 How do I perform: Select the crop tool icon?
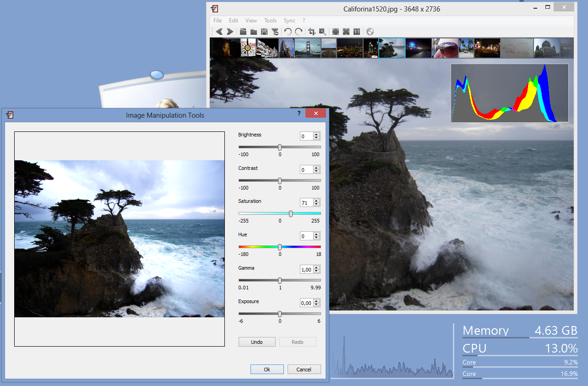coord(312,32)
